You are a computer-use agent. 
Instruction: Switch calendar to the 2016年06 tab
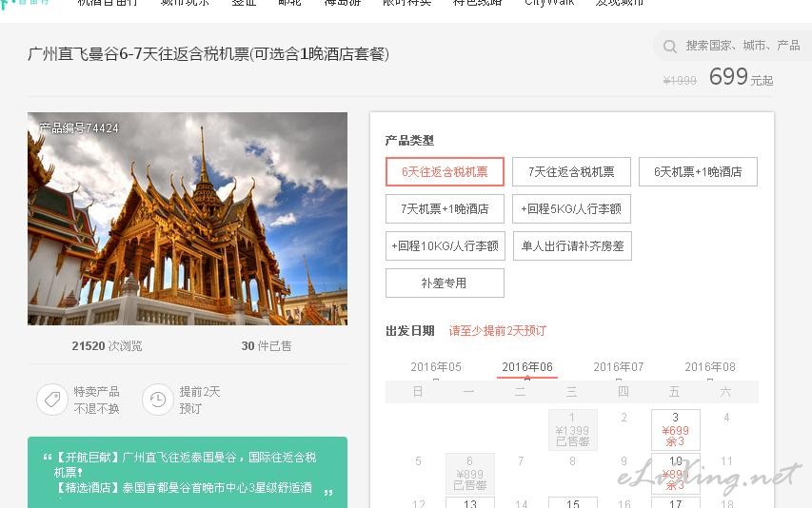click(527, 367)
